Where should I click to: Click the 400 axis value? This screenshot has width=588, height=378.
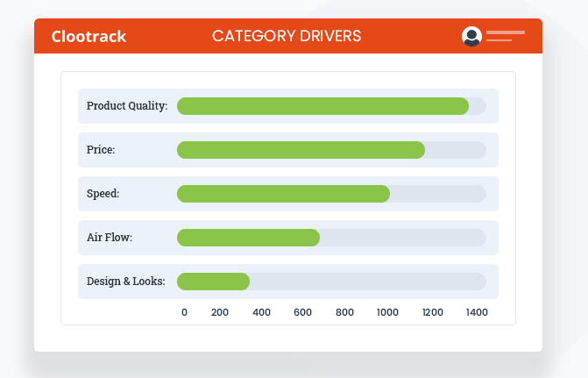tap(261, 312)
